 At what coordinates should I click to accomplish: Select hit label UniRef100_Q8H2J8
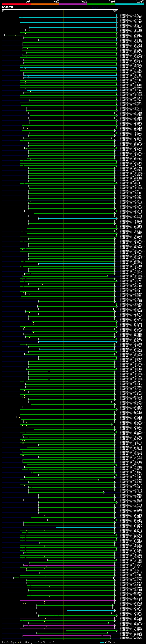point(131,60)
